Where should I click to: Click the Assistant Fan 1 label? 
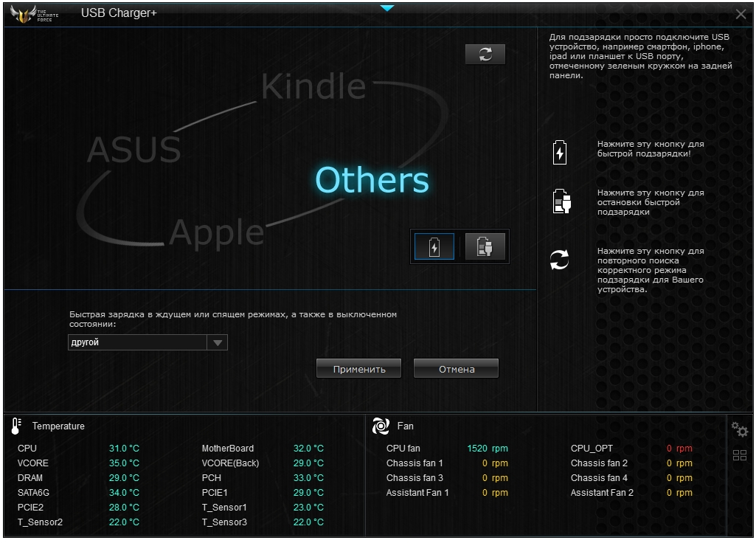click(x=417, y=492)
